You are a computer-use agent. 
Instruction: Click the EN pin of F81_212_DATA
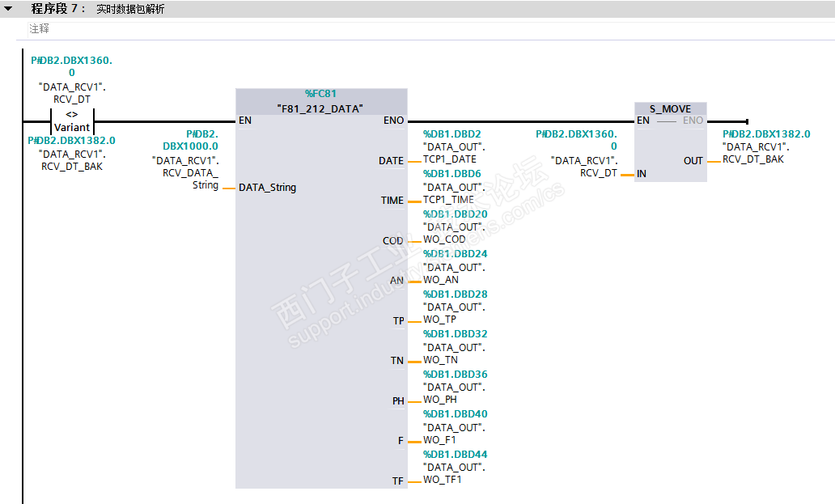245,121
